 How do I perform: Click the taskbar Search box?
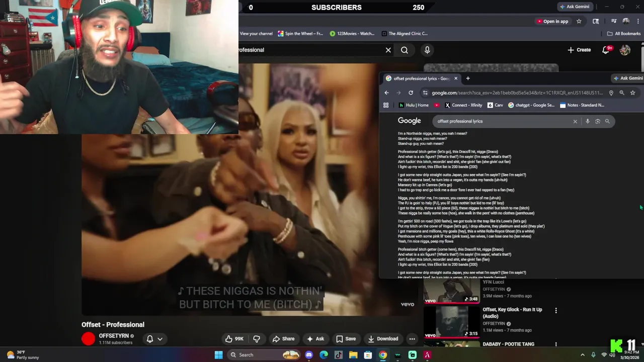click(x=265, y=355)
